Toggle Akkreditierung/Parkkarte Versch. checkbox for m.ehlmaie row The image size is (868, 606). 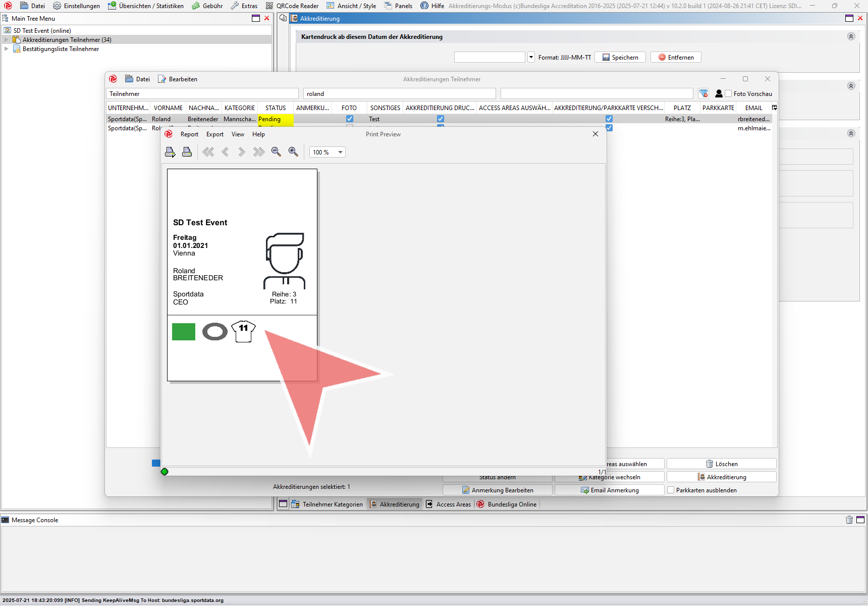click(609, 128)
